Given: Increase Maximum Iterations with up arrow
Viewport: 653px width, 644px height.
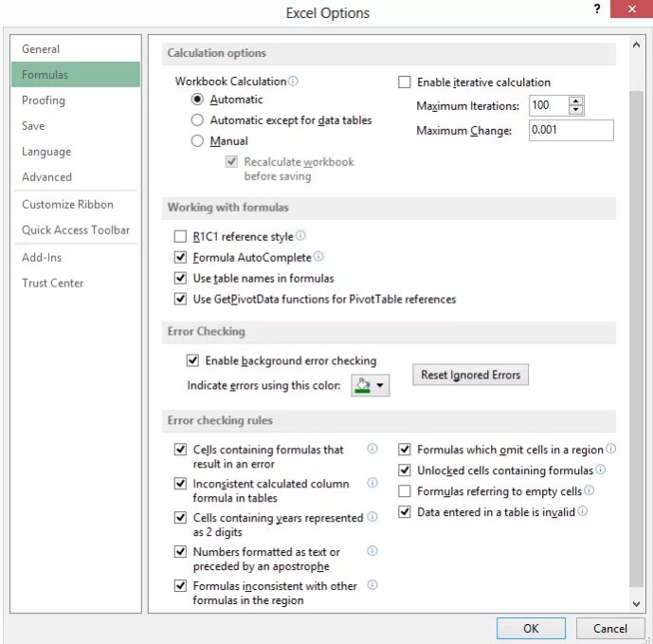Looking at the screenshot, I should [576, 101].
